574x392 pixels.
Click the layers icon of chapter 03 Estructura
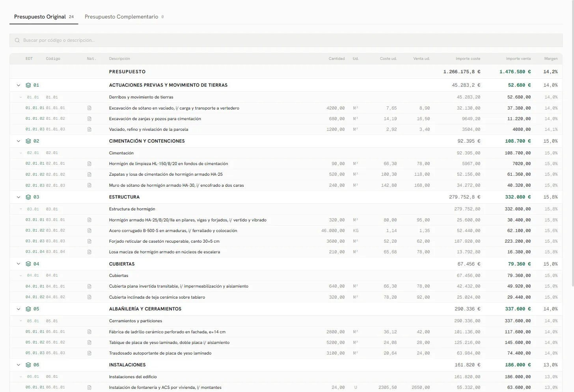coord(28,197)
